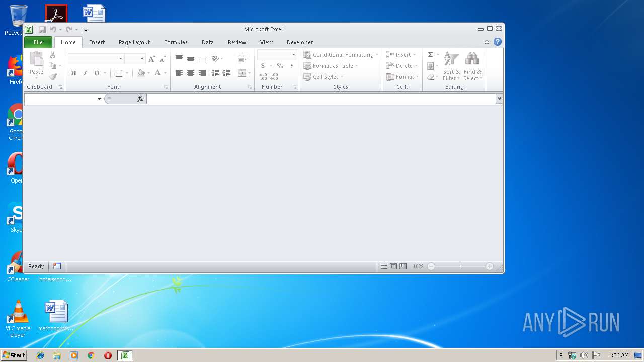The height and width of the screenshot is (362, 644).
Task: Click Save icon in Quick Access Toolbar
Action: [42, 30]
